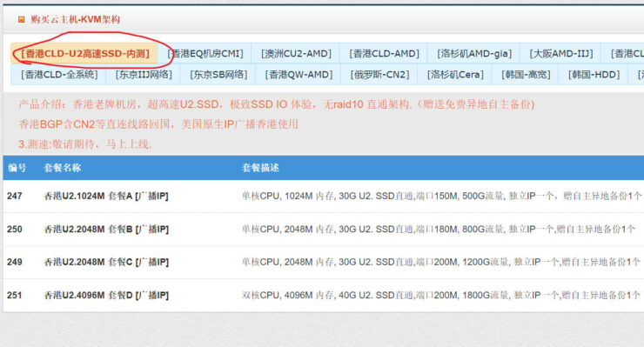Open 香港U2.2048M 套餐B plan
Image resolution: width=644 pixels, height=347 pixels.
point(106,229)
